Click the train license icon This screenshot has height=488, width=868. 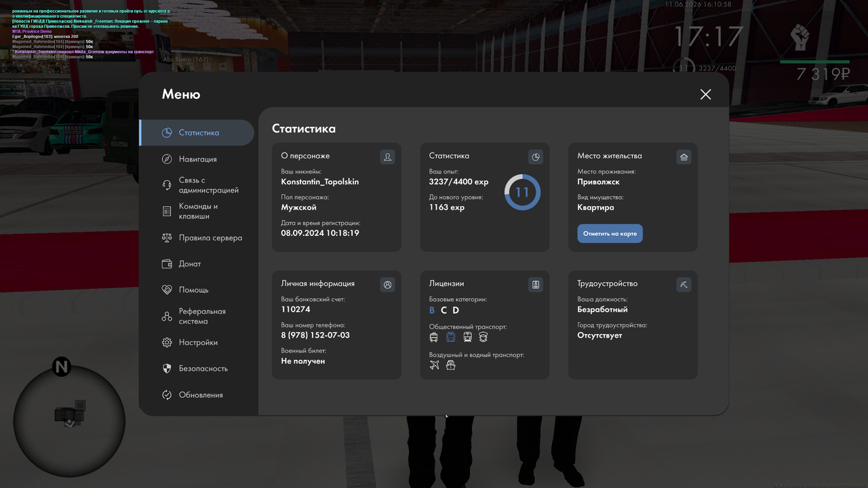tap(467, 337)
